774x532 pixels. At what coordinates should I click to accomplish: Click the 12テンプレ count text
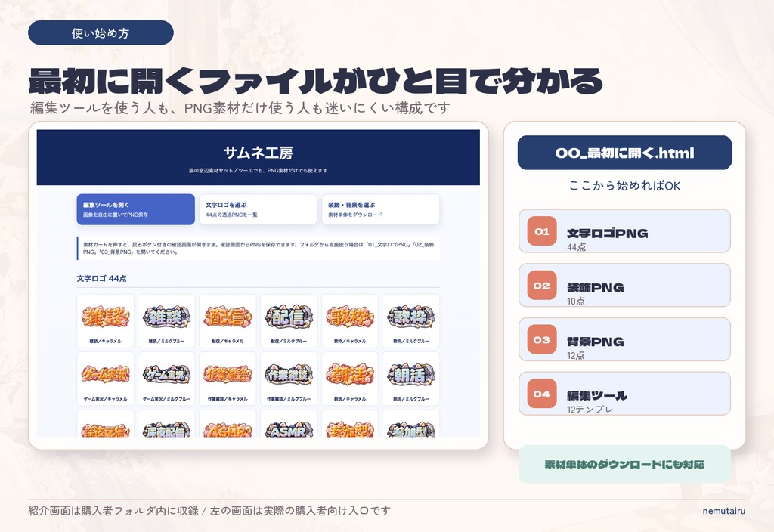[x=590, y=410]
